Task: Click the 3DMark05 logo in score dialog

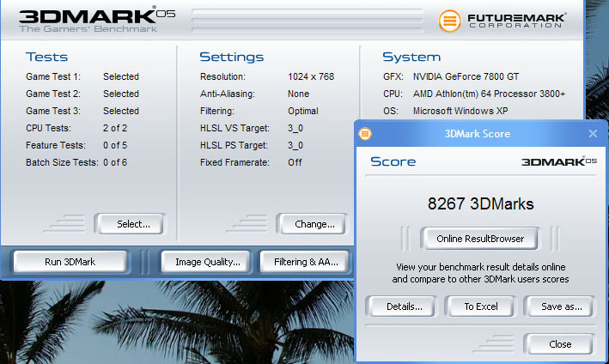Action: [558, 161]
